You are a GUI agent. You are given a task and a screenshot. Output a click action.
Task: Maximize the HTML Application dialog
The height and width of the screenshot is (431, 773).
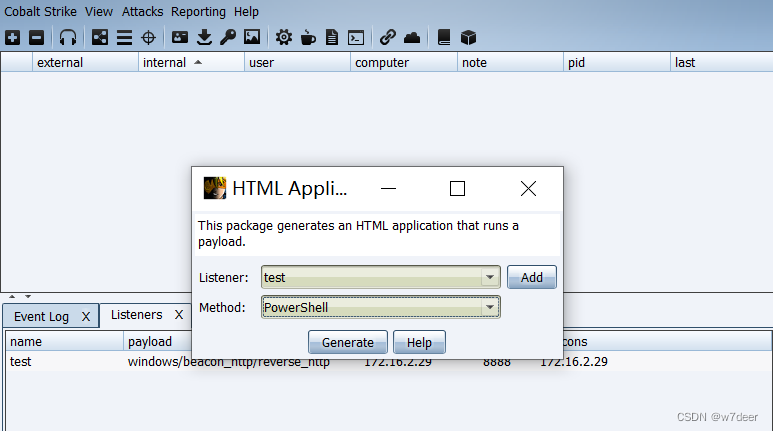(x=457, y=188)
